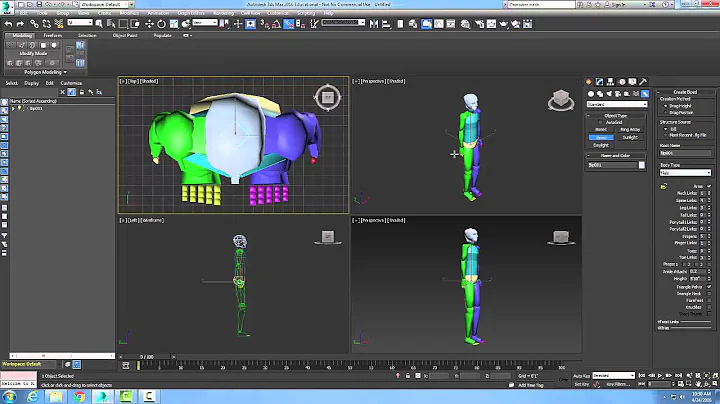Open the Standard systems type dropdown
Viewport: 720px width, 404px height.
[x=617, y=104]
